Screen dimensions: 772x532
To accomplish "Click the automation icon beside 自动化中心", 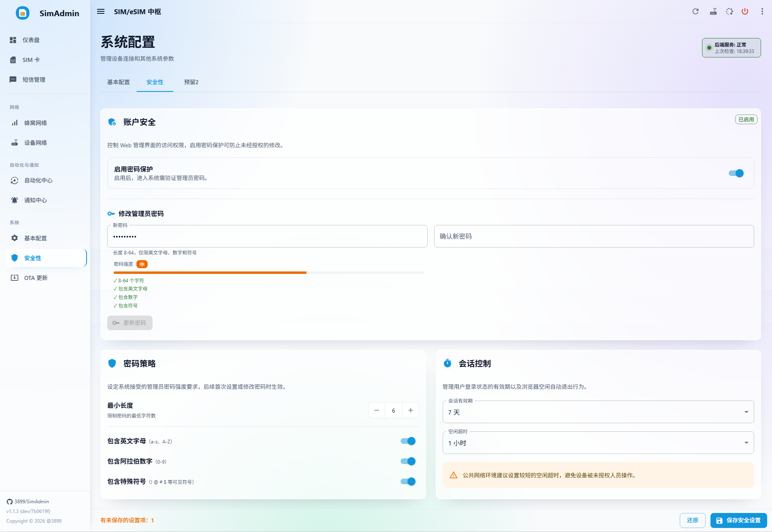I will [x=15, y=180].
